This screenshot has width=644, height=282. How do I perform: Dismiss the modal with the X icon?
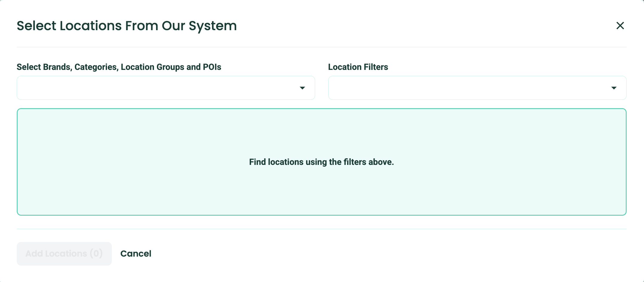[x=620, y=26]
